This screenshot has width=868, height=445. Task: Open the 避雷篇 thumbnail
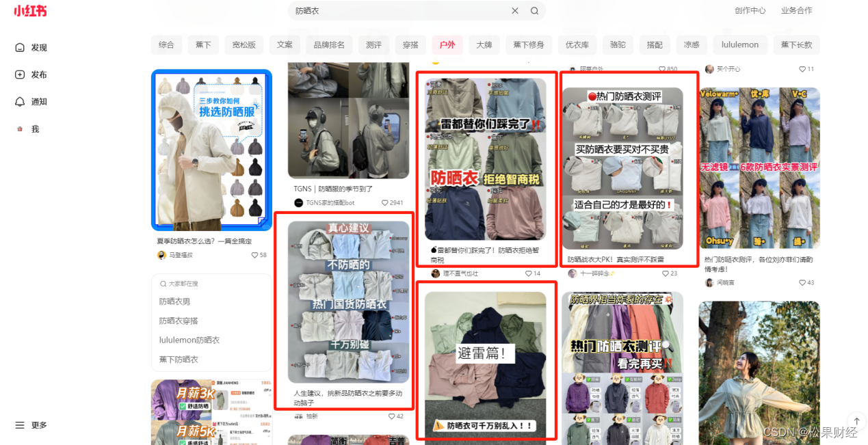(486, 365)
